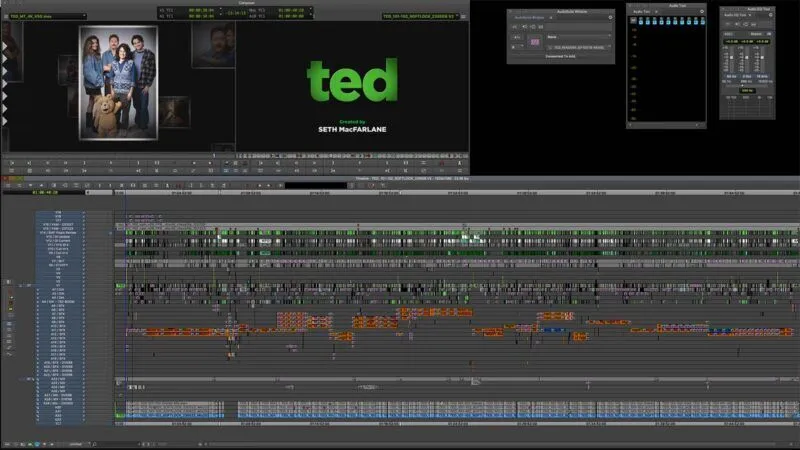Click the 2 Oct midrange width button
This screenshot has width=800, height=450.
point(746,77)
